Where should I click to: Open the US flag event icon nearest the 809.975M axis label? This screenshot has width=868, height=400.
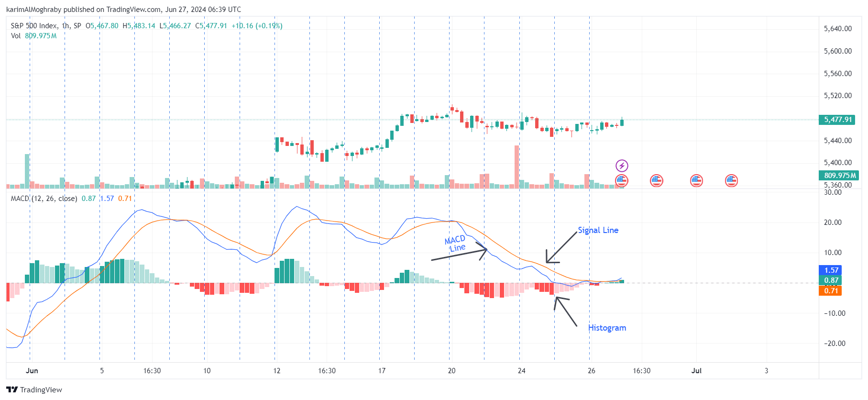point(731,181)
